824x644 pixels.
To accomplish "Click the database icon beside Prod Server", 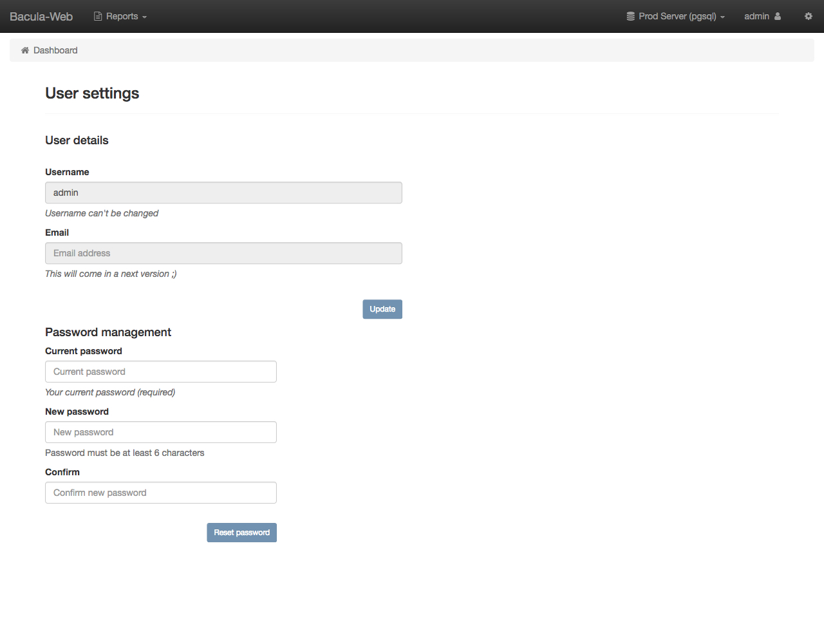I will tap(630, 16).
